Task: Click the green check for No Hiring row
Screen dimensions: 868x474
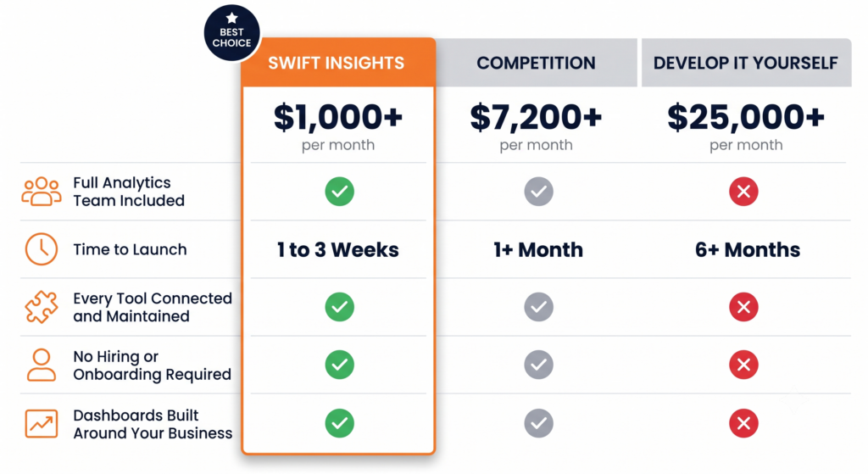Action: pyautogui.click(x=339, y=365)
